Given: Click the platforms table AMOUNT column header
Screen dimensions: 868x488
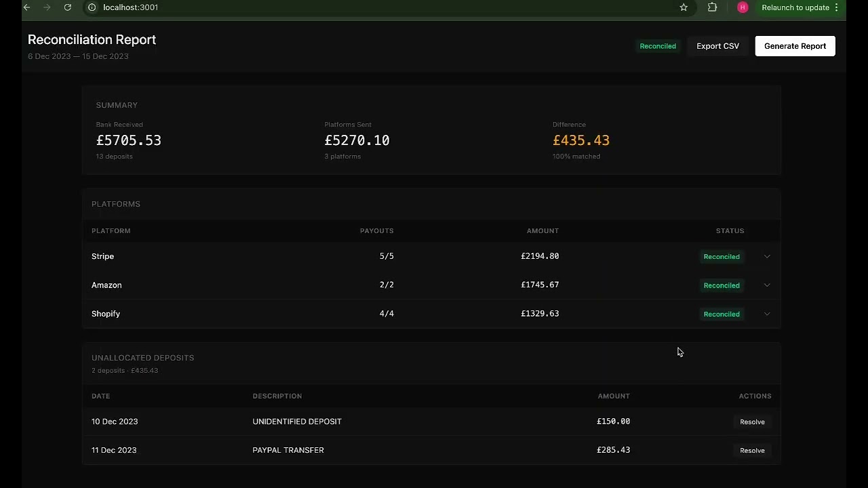Looking at the screenshot, I should (542, 231).
